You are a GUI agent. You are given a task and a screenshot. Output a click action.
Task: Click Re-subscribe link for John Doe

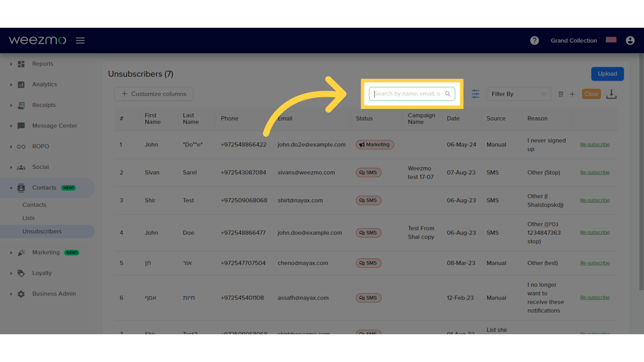coord(594,232)
